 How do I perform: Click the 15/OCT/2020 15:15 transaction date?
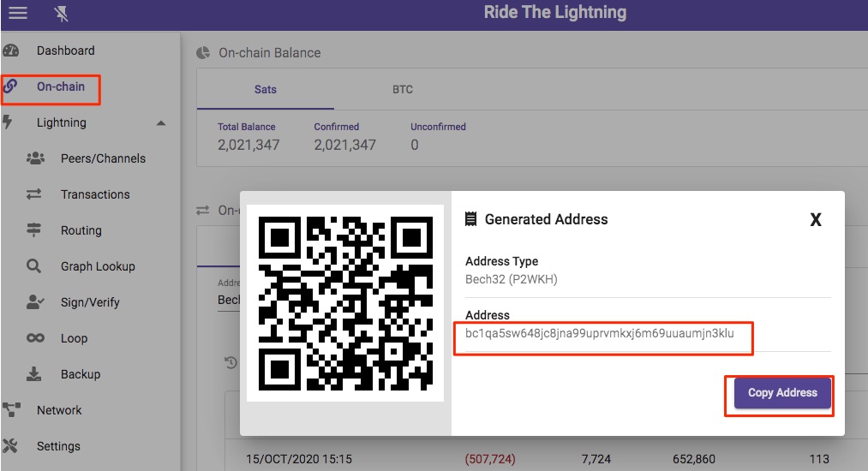(299, 459)
